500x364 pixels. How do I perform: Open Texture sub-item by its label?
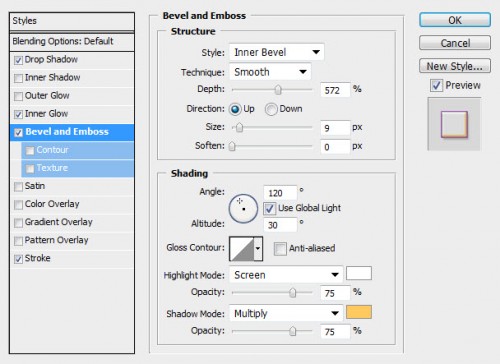pos(52,168)
